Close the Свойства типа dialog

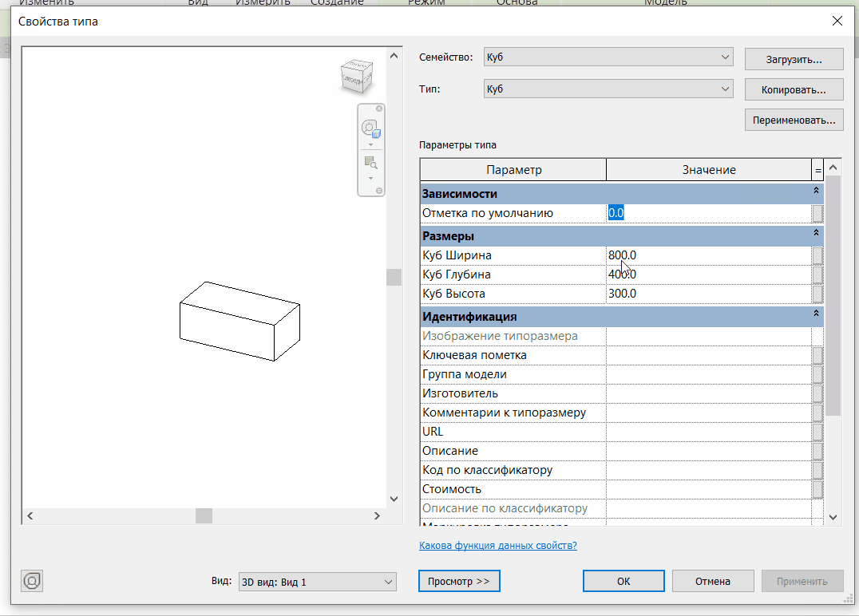[x=837, y=21]
